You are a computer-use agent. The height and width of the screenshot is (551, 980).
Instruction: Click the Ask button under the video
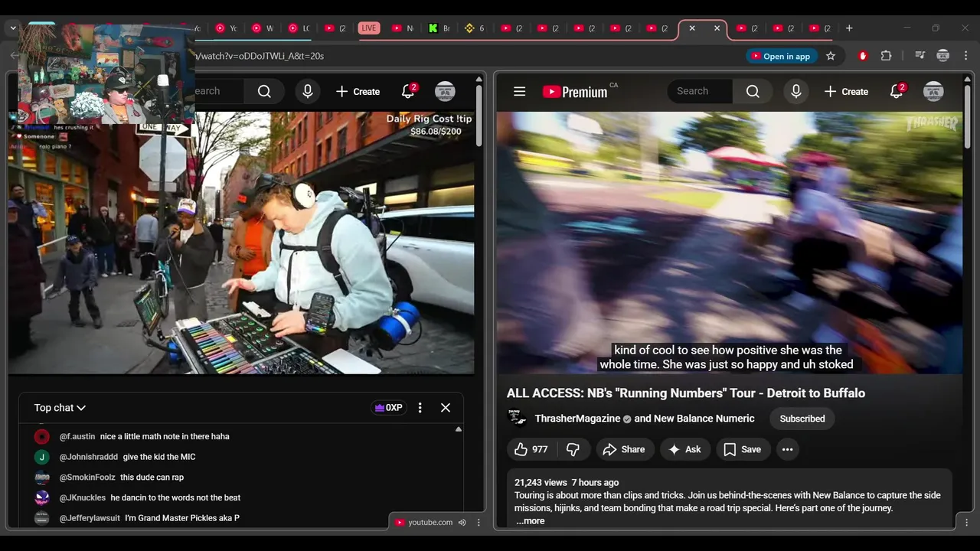click(684, 450)
